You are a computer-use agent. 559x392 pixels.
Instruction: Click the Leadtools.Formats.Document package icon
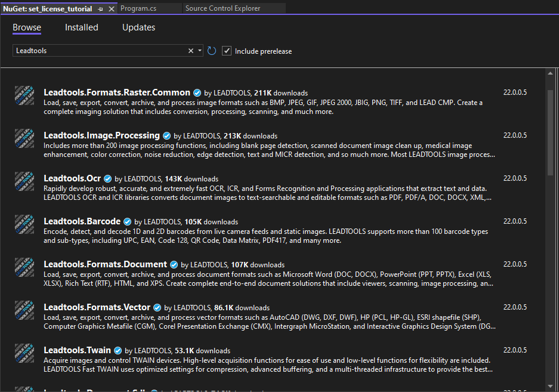(24, 267)
